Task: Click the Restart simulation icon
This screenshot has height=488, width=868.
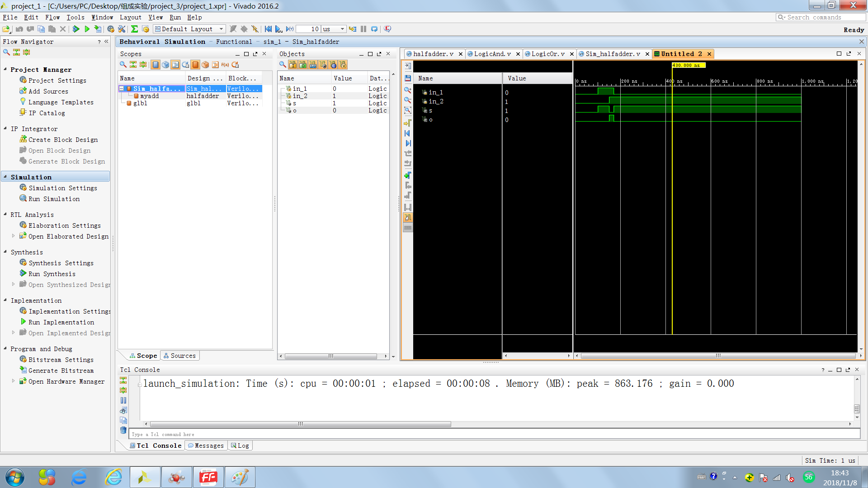Action: pyautogui.click(x=268, y=29)
